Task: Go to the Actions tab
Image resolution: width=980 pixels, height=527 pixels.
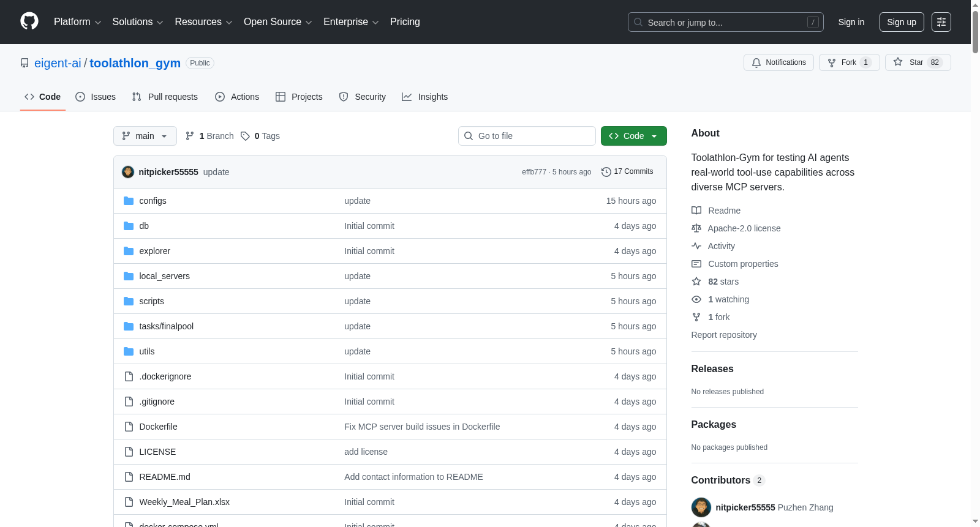Action: [x=237, y=97]
